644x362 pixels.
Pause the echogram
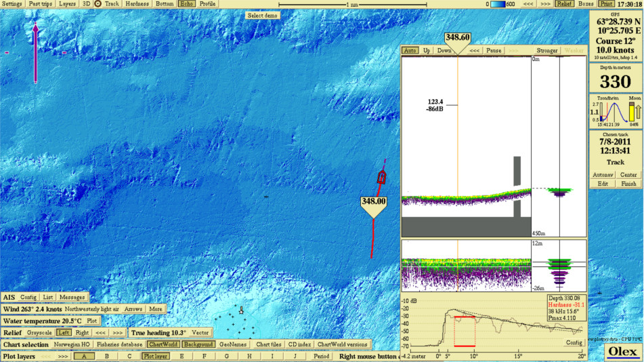point(494,50)
